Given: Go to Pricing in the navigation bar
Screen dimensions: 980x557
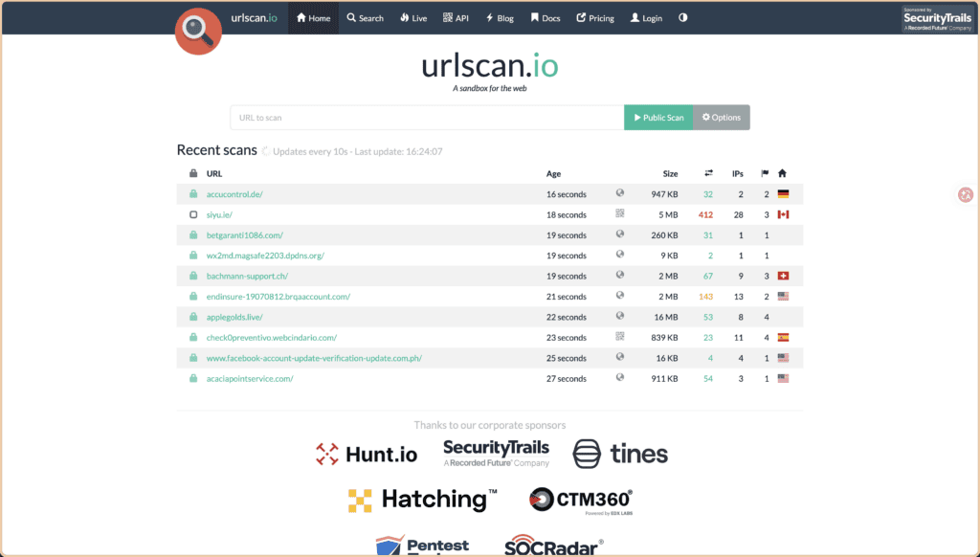Looking at the screenshot, I should point(595,18).
